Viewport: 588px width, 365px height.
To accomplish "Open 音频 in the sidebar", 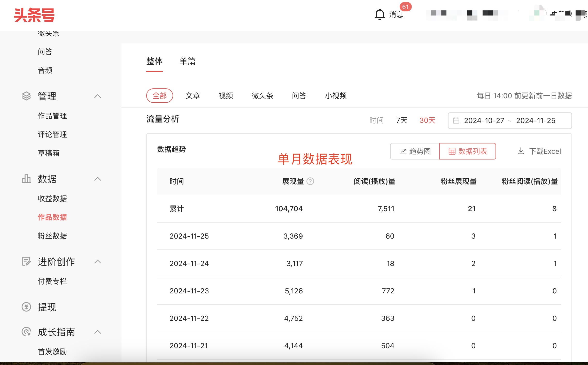I will [x=45, y=70].
